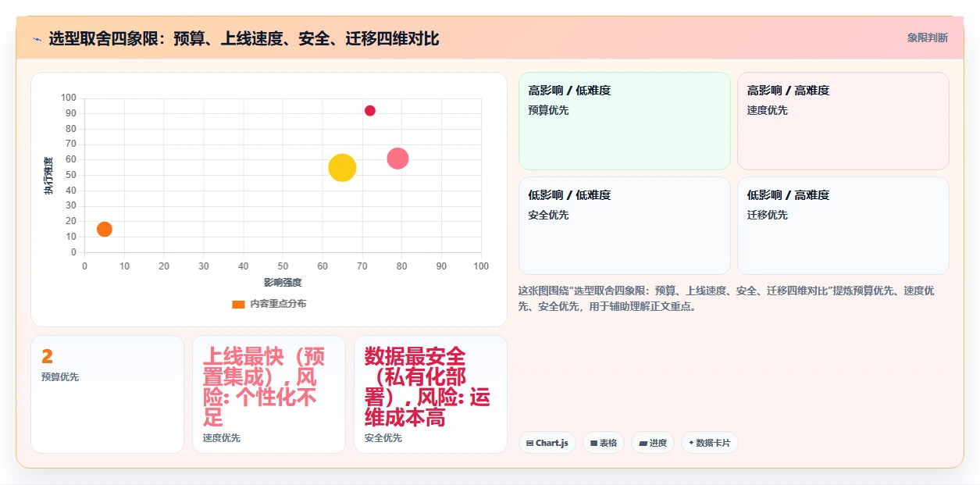Click the dark red bubble near 90
The height and width of the screenshot is (485, 980).
(x=370, y=111)
